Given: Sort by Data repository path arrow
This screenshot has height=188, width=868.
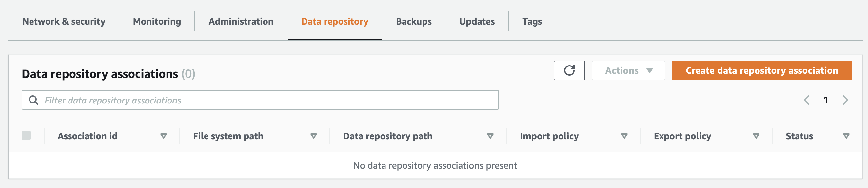Looking at the screenshot, I should point(490,136).
